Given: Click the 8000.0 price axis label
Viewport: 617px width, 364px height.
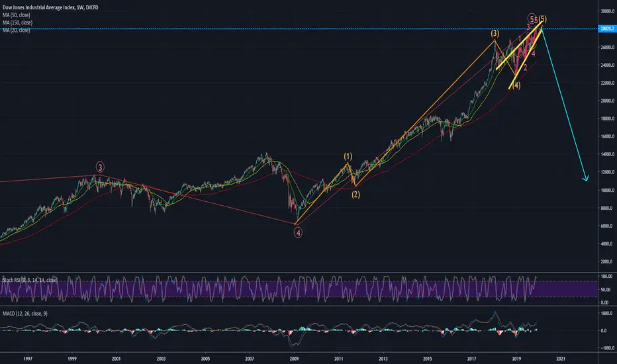Looking at the screenshot, I should 608,208.
